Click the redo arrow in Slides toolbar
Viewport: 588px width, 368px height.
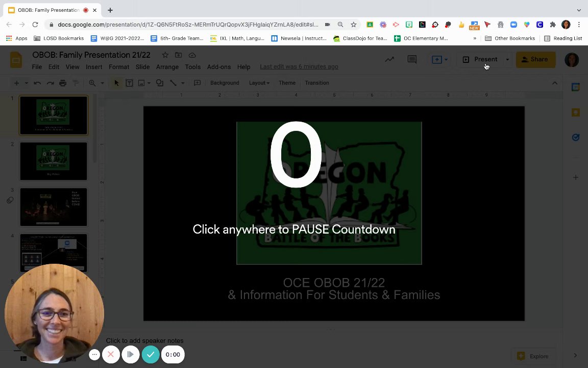tap(50, 83)
